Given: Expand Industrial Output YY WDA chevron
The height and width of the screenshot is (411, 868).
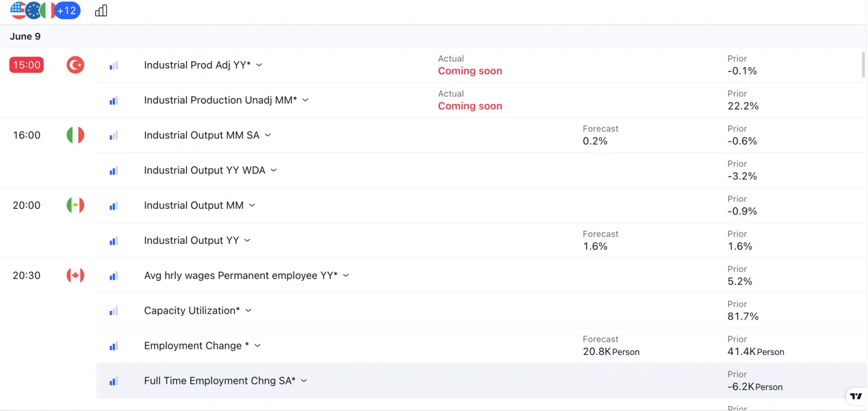Looking at the screenshot, I should (273, 170).
